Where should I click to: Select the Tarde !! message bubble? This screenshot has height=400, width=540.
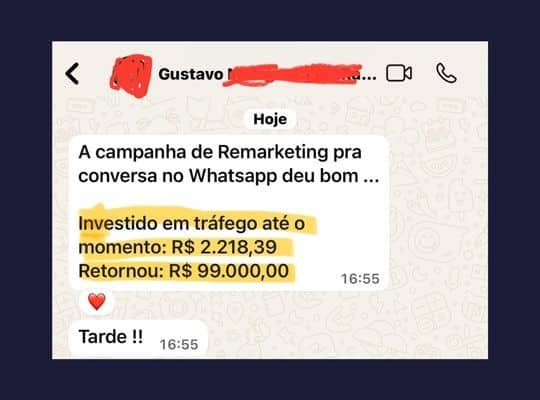138,339
